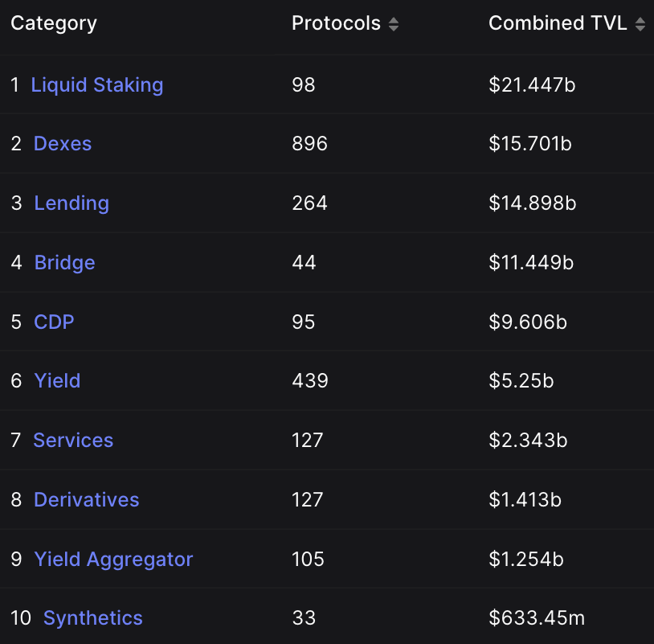Select the CDP category link
The height and width of the screenshot is (644, 654).
click(54, 322)
